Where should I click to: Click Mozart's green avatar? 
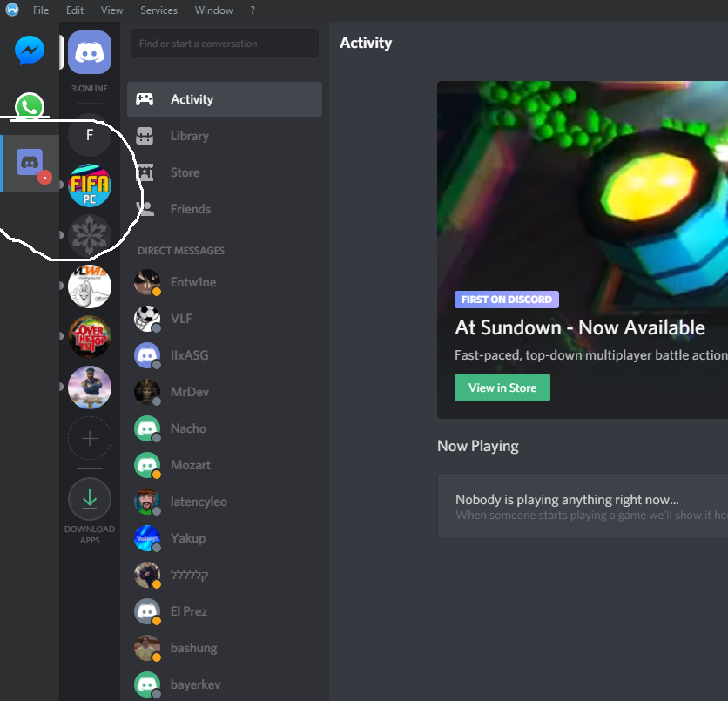point(147,465)
